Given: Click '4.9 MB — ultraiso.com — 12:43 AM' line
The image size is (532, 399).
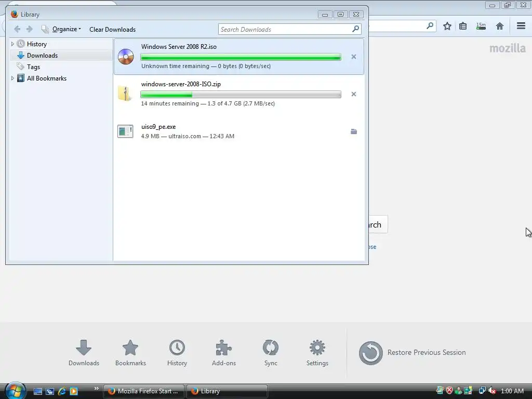Looking at the screenshot, I should point(188,136).
